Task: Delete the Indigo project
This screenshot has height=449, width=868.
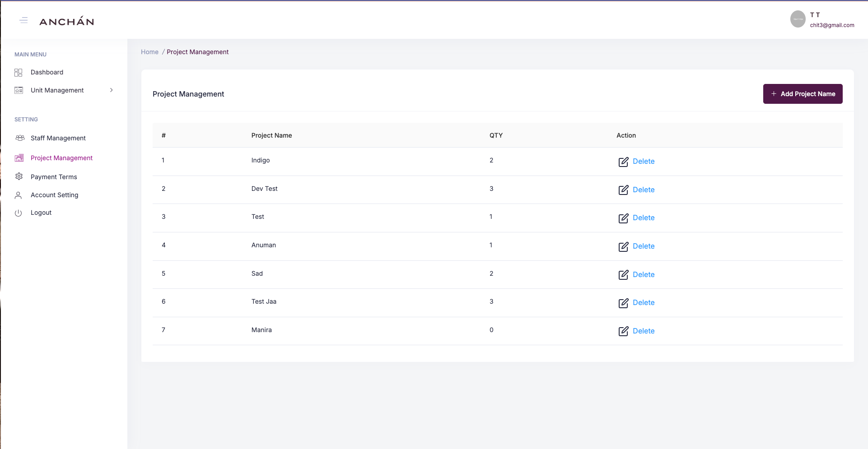Action: click(x=644, y=162)
